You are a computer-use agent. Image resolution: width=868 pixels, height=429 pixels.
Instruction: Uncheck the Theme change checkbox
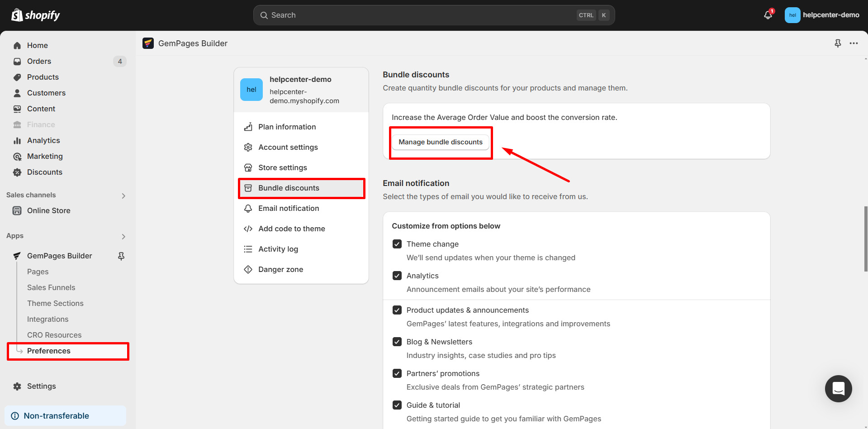pyautogui.click(x=397, y=244)
